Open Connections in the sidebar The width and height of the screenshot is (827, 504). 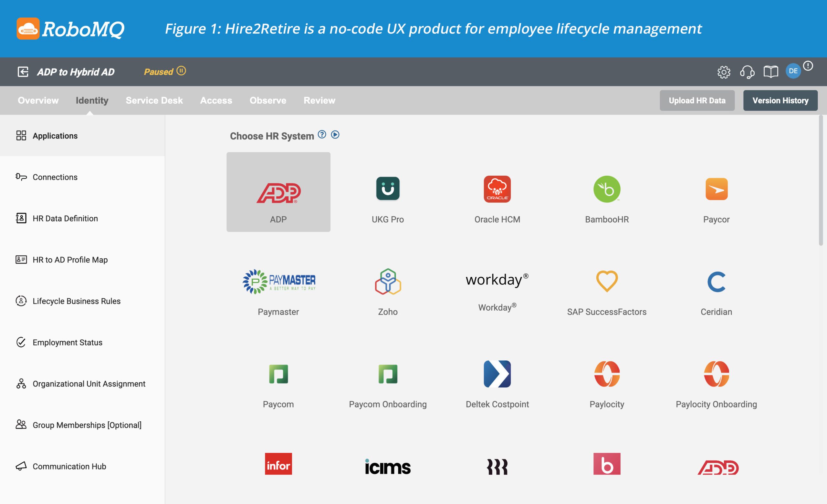pyautogui.click(x=82, y=177)
